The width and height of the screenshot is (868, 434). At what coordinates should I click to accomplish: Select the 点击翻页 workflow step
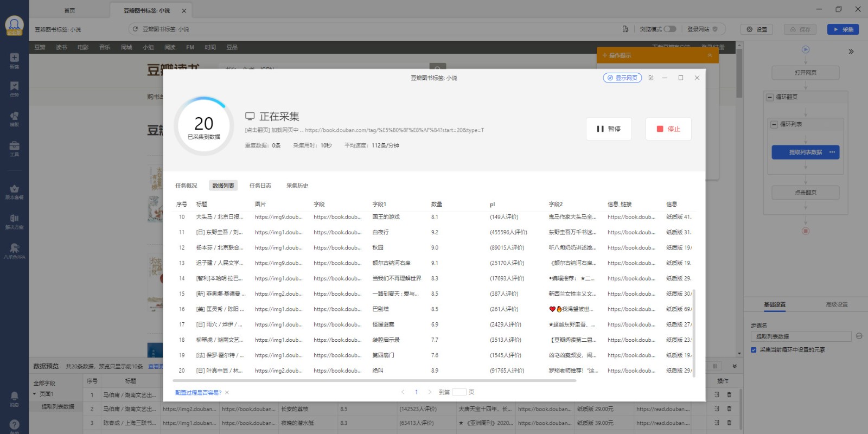point(806,193)
